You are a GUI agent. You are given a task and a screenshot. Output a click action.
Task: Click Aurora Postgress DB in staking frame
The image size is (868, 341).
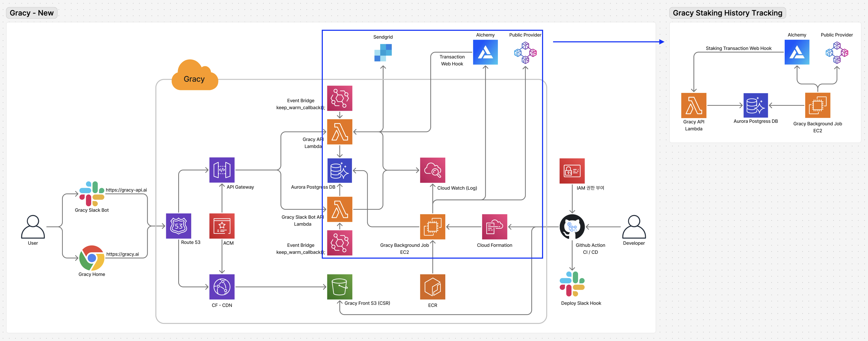(755, 105)
